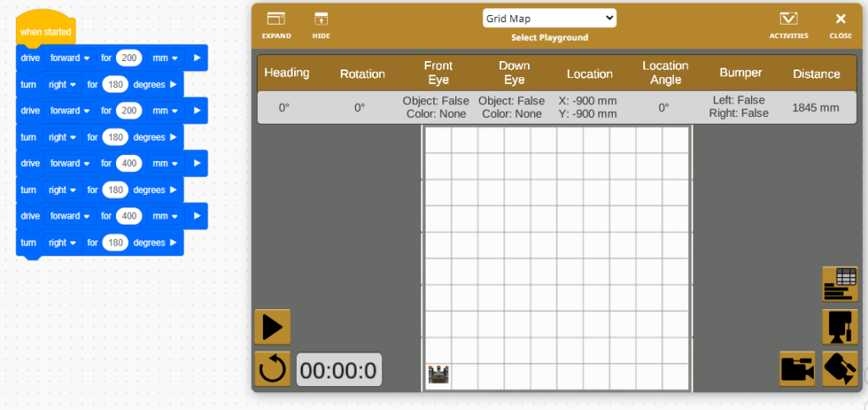Select the side video camera view icon

tap(797, 368)
